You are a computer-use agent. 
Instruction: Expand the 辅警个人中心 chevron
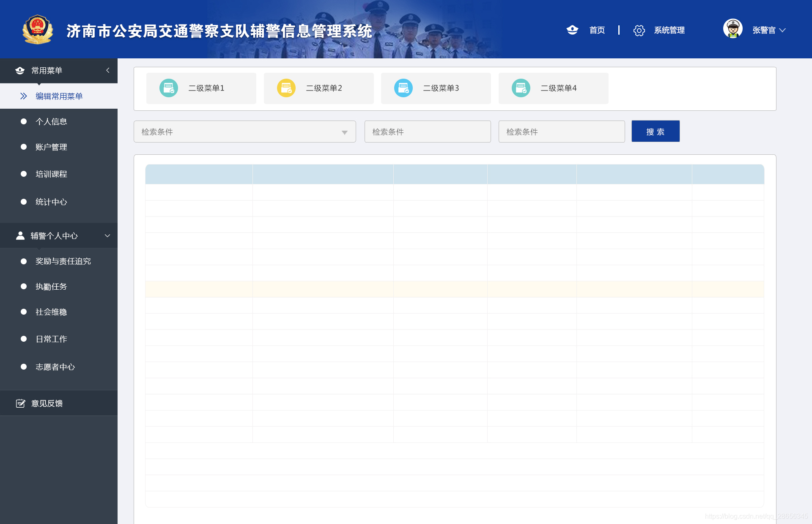pos(107,236)
